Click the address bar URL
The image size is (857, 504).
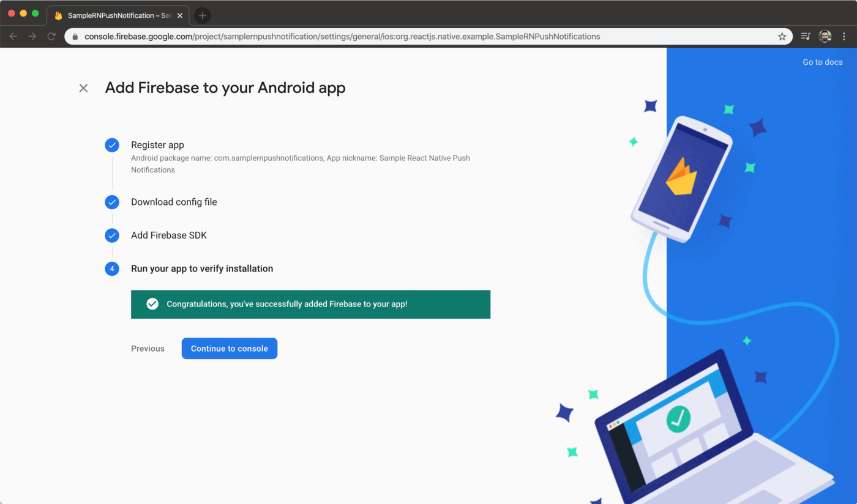coord(342,37)
